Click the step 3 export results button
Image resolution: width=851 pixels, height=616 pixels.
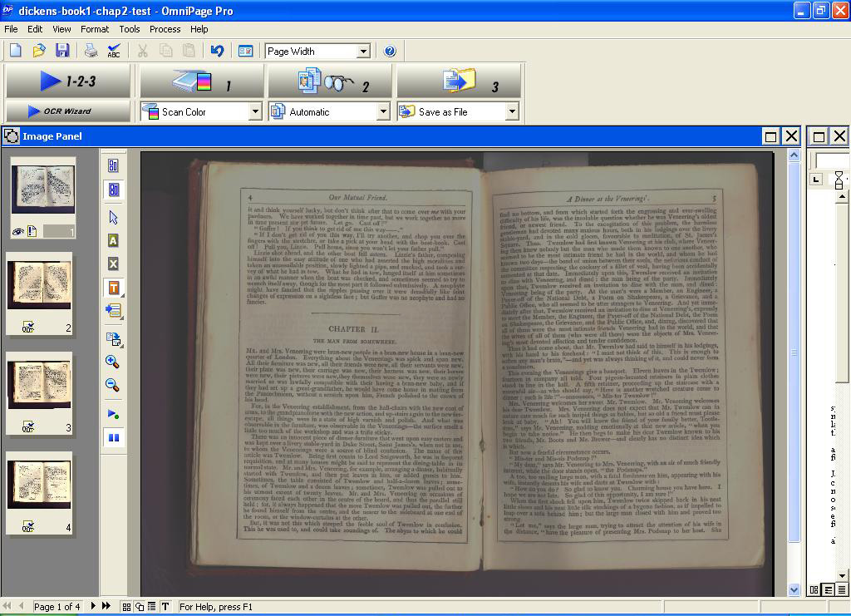[459, 81]
